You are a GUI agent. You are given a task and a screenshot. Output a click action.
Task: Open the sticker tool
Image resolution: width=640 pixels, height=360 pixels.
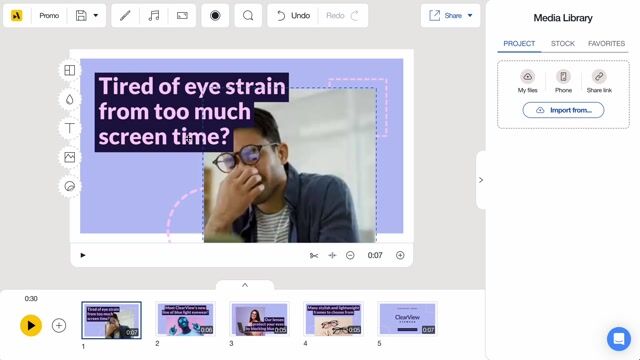click(x=69, y=186)
